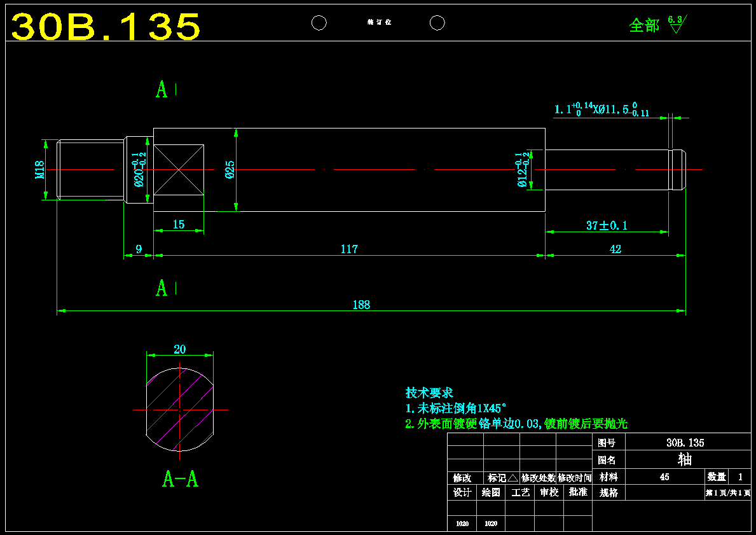Select the 图名 cell
The image size is (756, 535).
tap(608, 460)
